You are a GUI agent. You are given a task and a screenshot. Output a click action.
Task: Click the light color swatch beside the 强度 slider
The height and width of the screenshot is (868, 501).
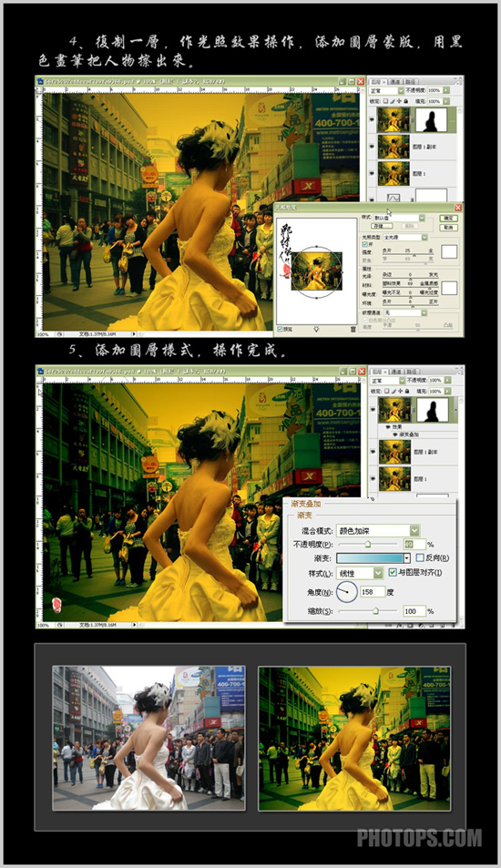(x=449, y=251)
